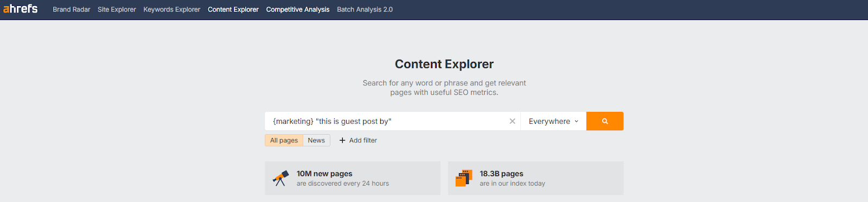Click the Ahrefs logo

tap(21, 9)
